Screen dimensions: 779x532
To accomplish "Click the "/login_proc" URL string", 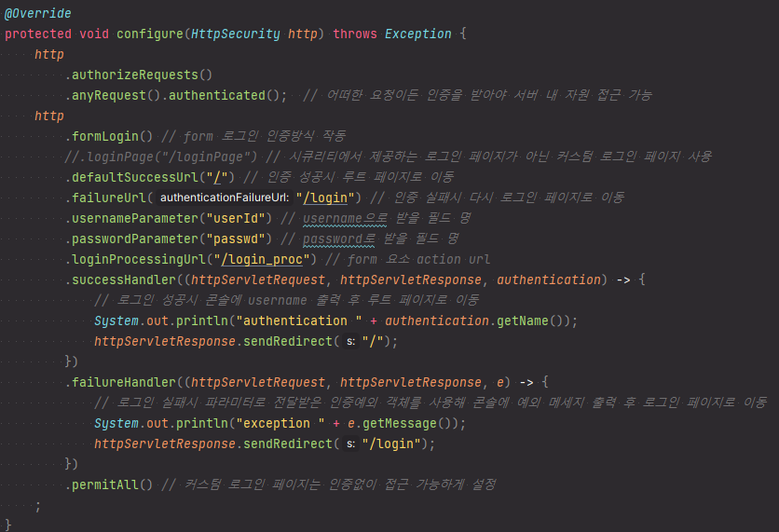I will (261, 259).
